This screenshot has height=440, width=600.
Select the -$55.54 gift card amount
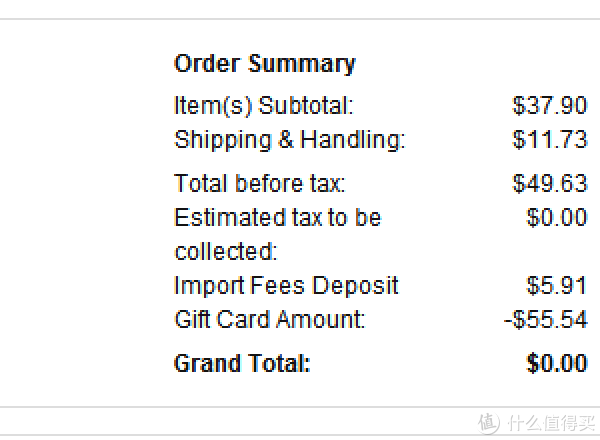546,319
